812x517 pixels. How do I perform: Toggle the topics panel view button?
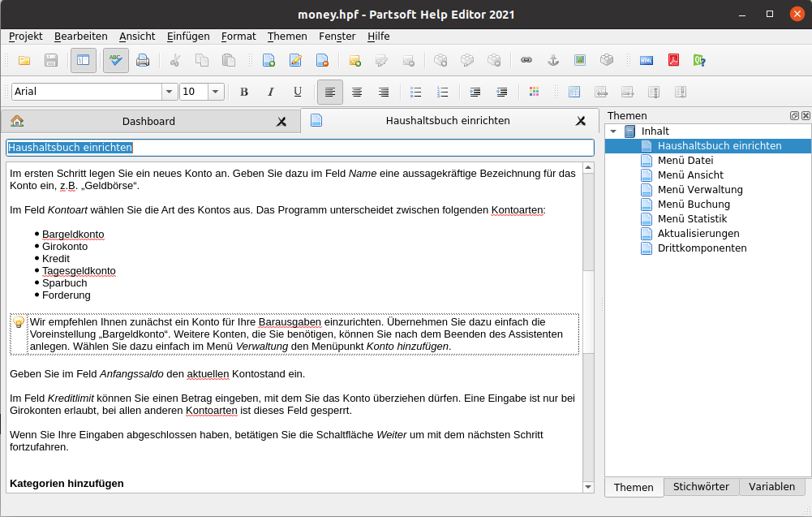coord(83,60)
